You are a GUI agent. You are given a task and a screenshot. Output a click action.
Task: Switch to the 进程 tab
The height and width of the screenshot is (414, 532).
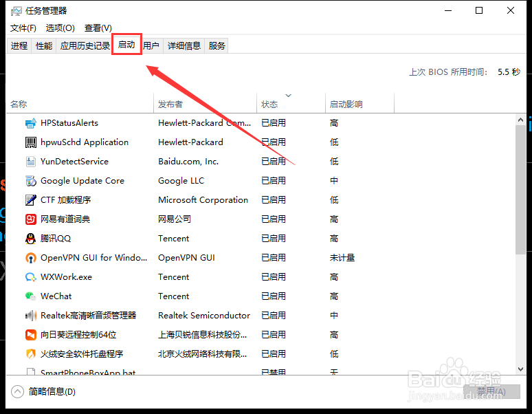click(19, 45)
